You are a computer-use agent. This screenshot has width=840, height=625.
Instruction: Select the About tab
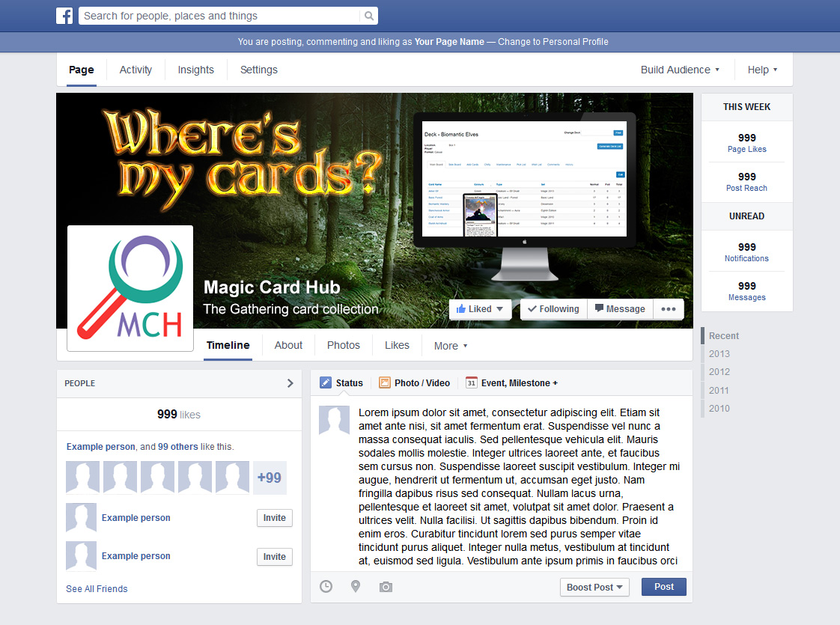(288, 346)
